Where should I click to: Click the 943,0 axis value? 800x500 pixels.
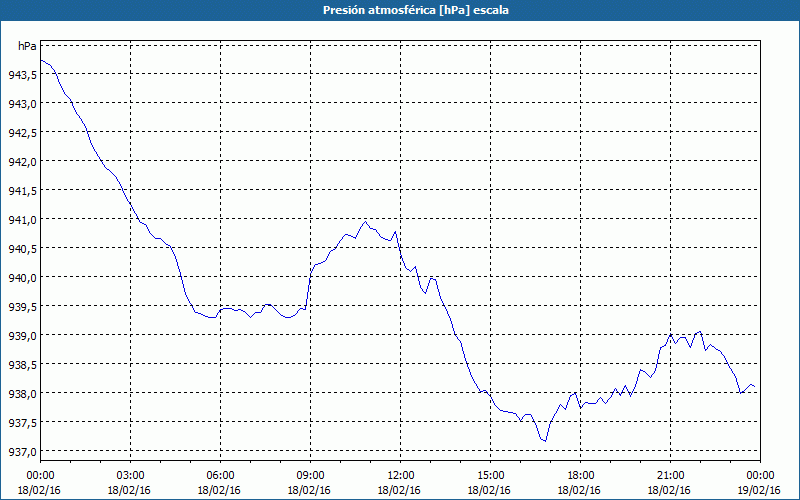(22, 104)
